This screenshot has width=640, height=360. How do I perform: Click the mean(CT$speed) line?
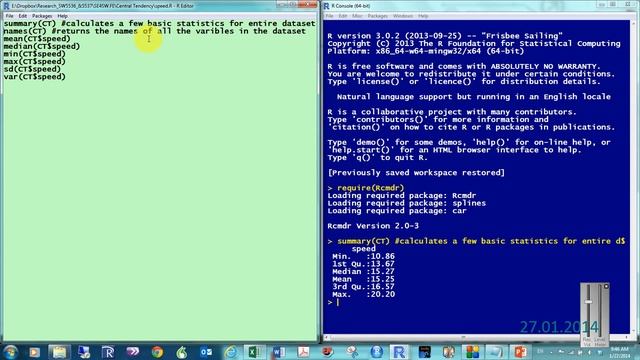click(x=37, y=39)
